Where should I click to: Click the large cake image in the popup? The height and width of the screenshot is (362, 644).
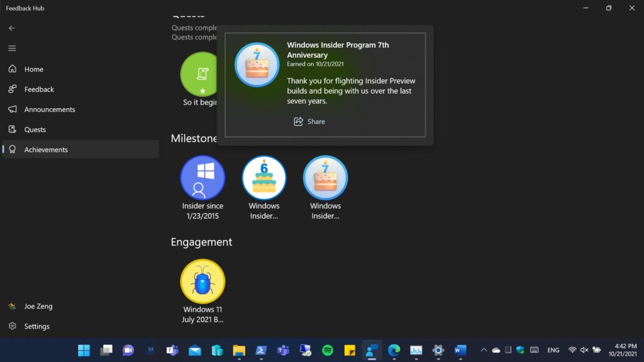[257, 65]
